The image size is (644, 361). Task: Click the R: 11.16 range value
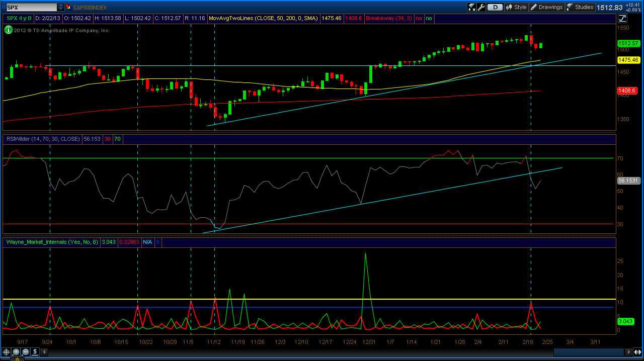(194, 18)
